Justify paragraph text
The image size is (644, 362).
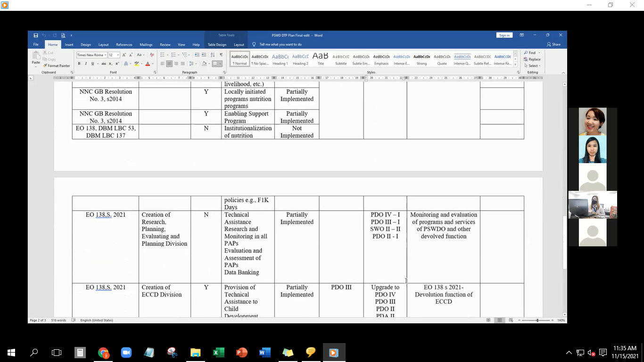point(182,64)
